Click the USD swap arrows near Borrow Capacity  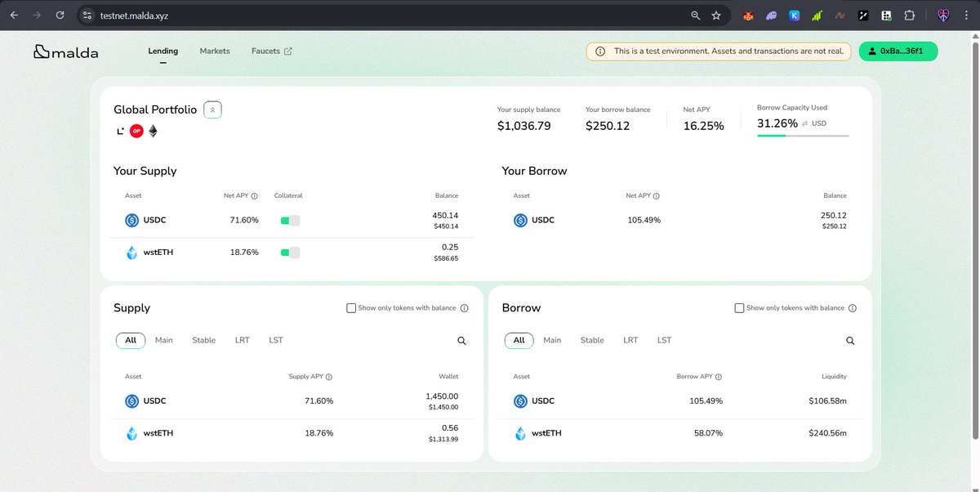(x=804, y=123)
